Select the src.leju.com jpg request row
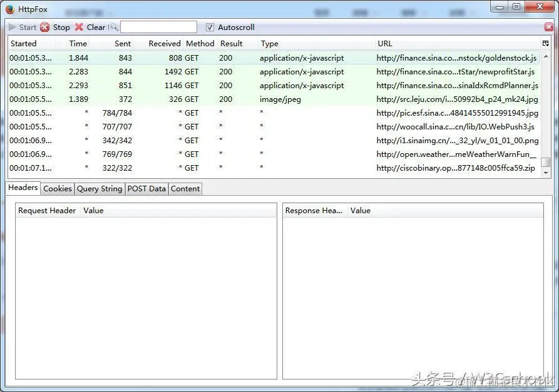Screen dimensions: 559x392 [274, 99]
